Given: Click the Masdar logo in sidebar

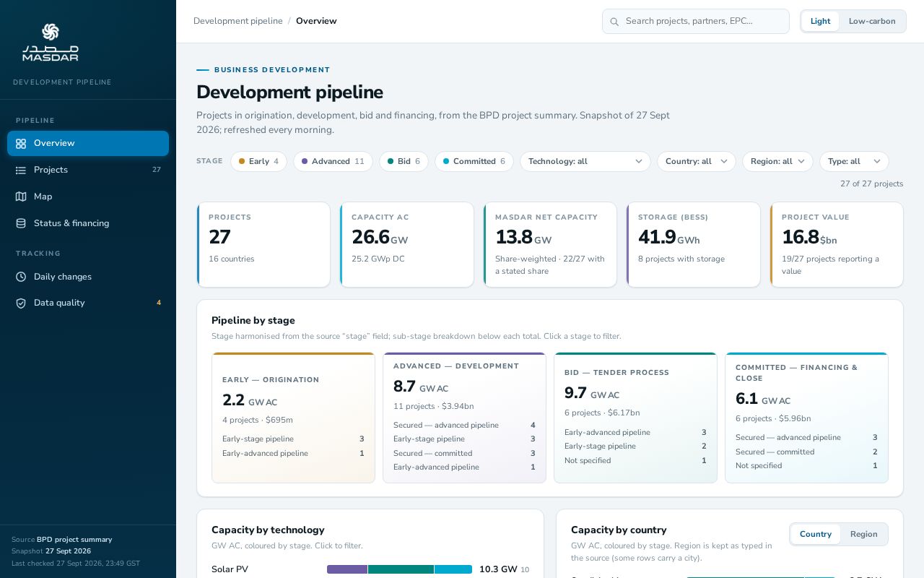Looking at the screenshot, I should [x=51, y=42].
